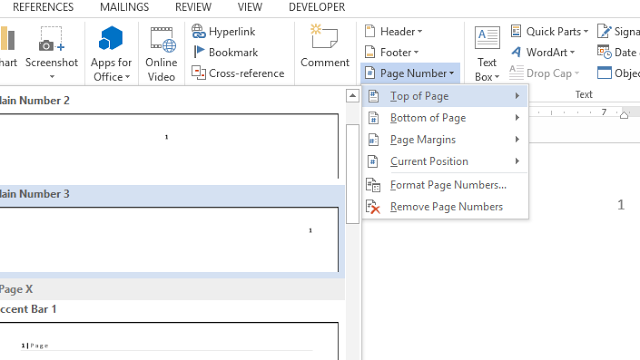
Task: Insert a new Comment
Action: (x=325, y=46)
